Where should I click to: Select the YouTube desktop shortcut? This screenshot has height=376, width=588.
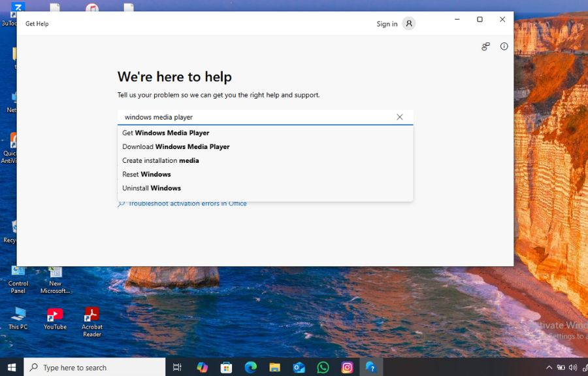55,318
